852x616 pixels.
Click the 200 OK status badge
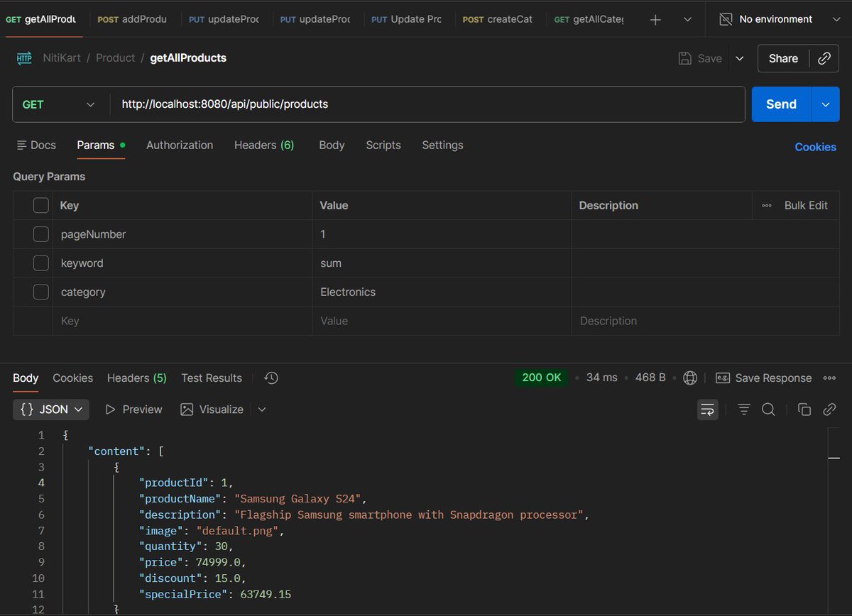[x=542, y=378]
